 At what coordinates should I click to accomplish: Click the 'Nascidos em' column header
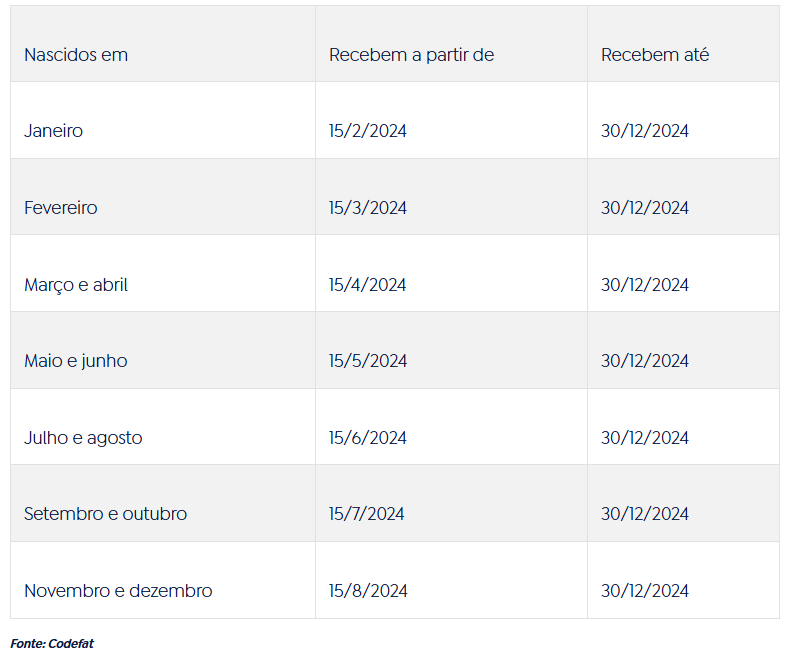click(76, 55)
